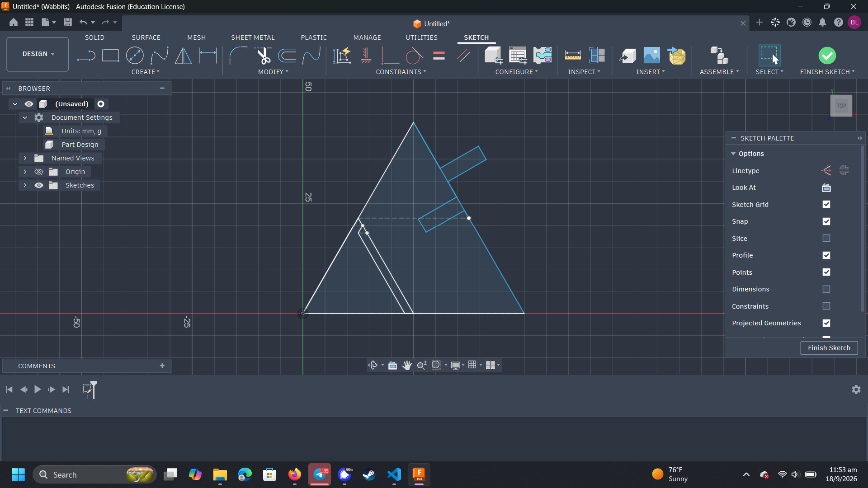Open the Look At icon in Sketch Palette
868x488 pixels.
826,188
